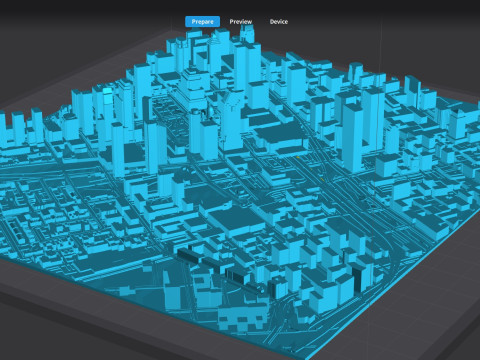This screenshot has width=480, height=360.
Task: Open the Preview tab
Action: (241, 22)
